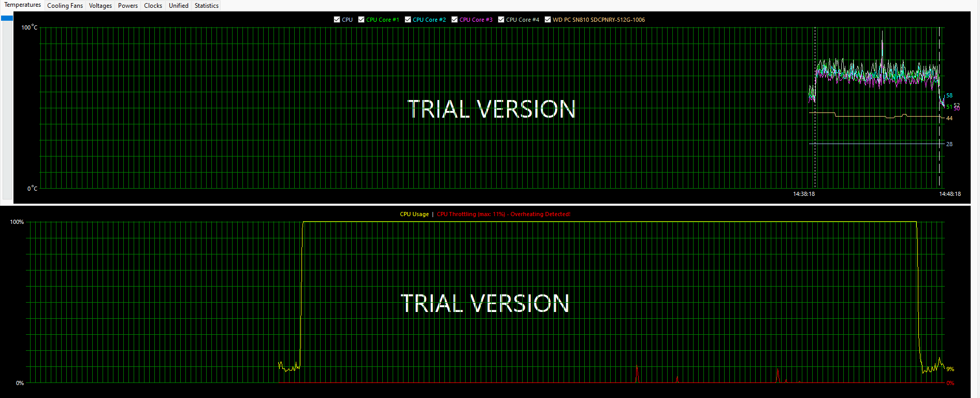The image size is (980, 398).
Task: Open the Clocks tab
Action: coord(153,6)
